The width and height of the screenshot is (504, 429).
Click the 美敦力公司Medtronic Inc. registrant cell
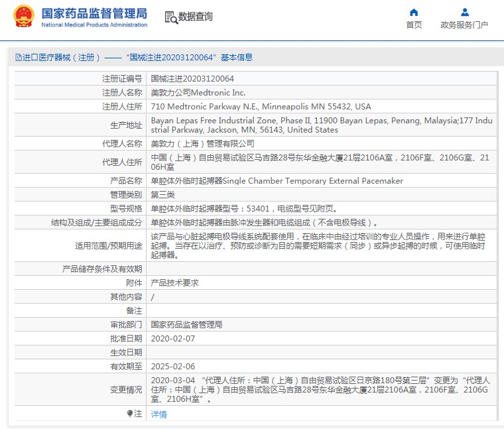pos(198,92)
